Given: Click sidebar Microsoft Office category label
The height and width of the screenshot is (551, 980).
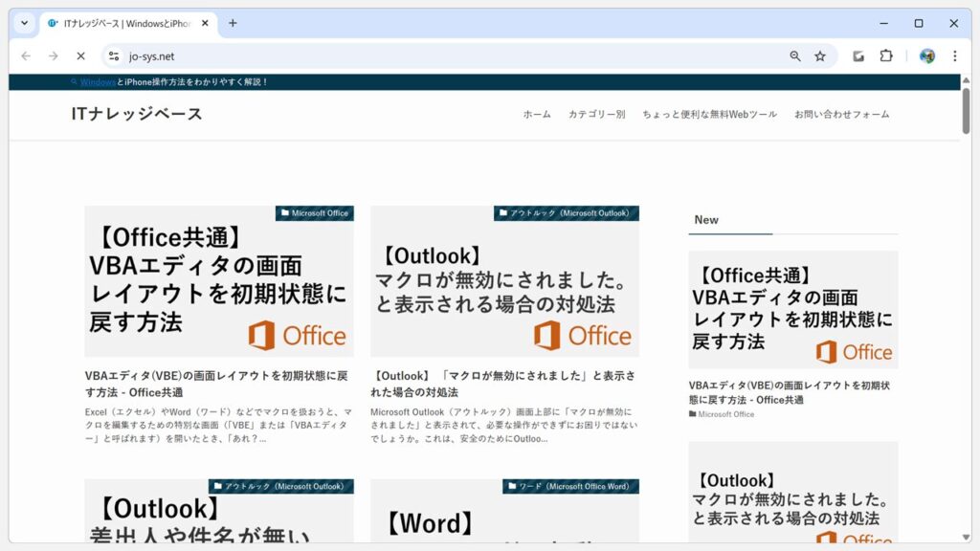Looking at the screenshot, I should click(722, 414).
